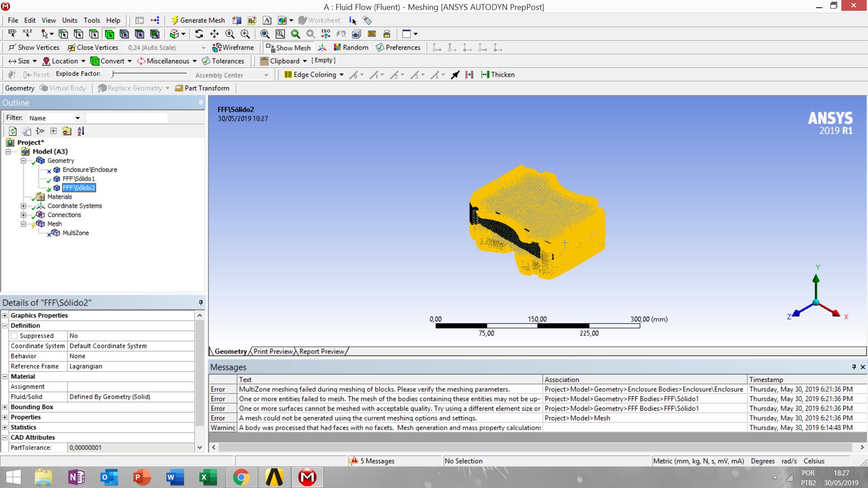Select the Rotate view tool
The width and height of the screenshot is (868, 488).
(199, 34)
